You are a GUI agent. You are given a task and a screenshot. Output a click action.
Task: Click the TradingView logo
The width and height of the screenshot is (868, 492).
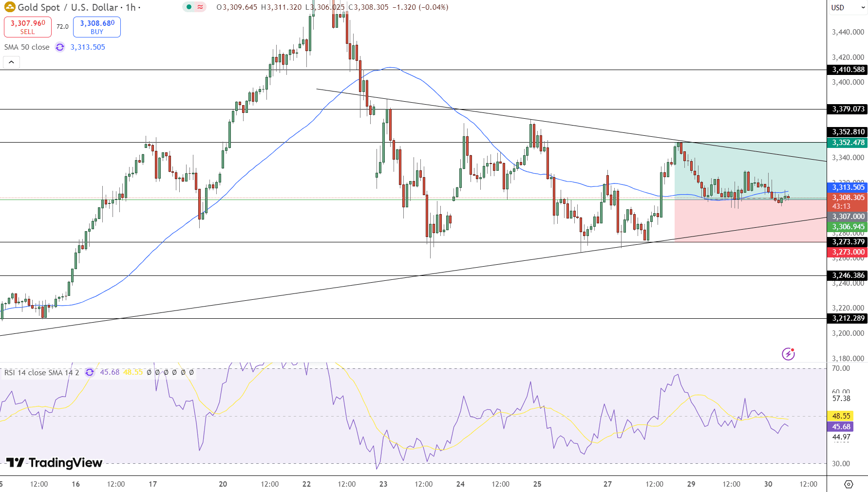[54, 462]
